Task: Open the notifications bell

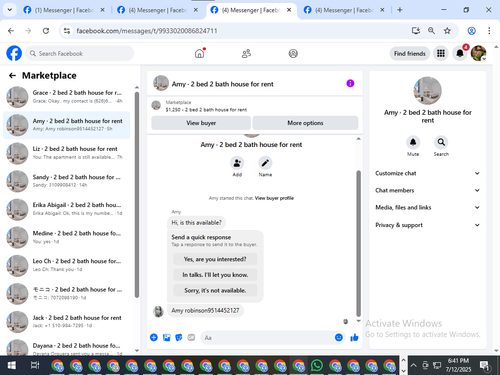Action: (460, 53)
